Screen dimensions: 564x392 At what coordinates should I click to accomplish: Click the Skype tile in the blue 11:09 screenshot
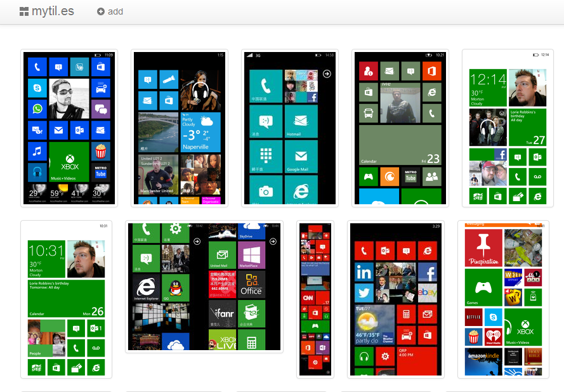(37, 88)
